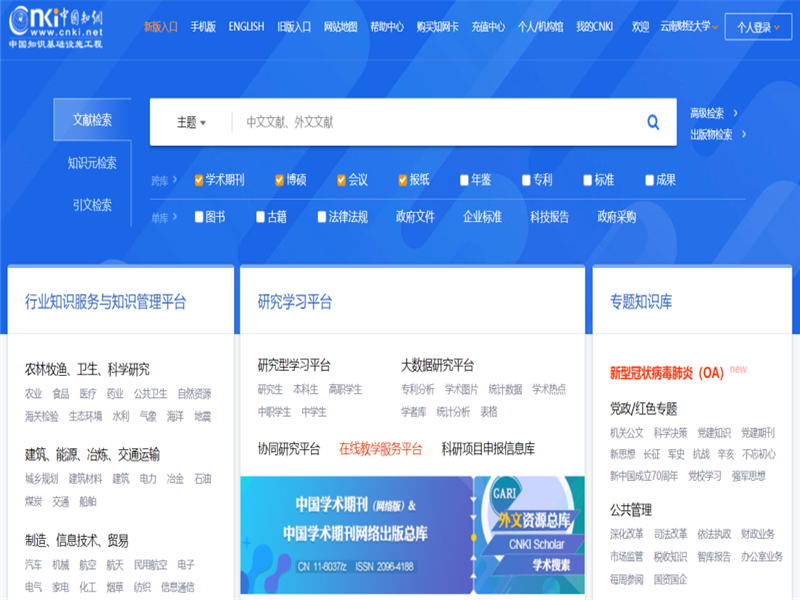The width and height of the screenshot is (800, 600).
Task: Check the 年鉴 checkbox
Action: pyautogui.click(x=463, y=178)
